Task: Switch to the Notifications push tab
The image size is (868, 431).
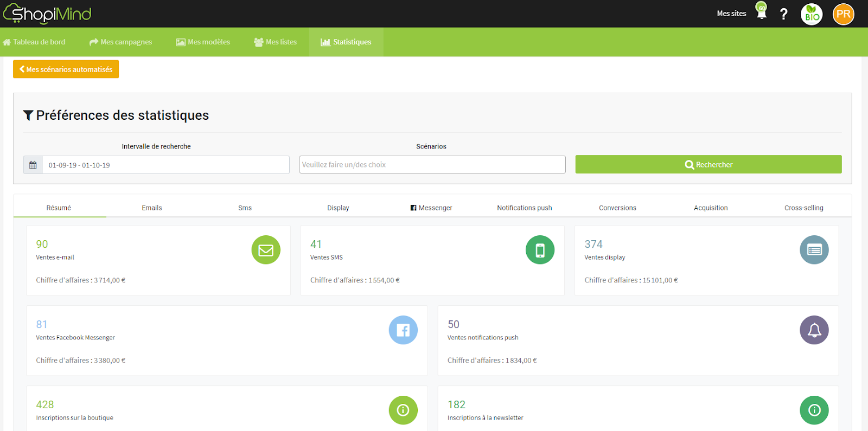Action: pos(525,208)
